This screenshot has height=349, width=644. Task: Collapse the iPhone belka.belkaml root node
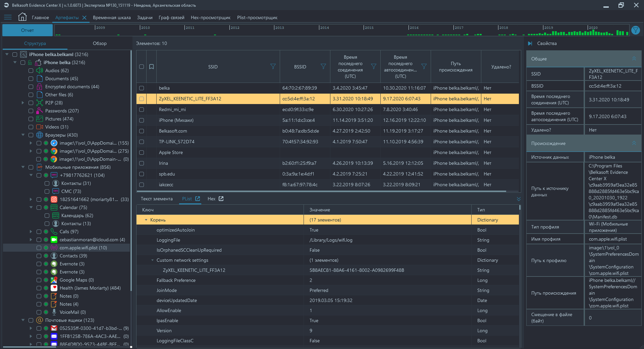(x=7, y=54)
